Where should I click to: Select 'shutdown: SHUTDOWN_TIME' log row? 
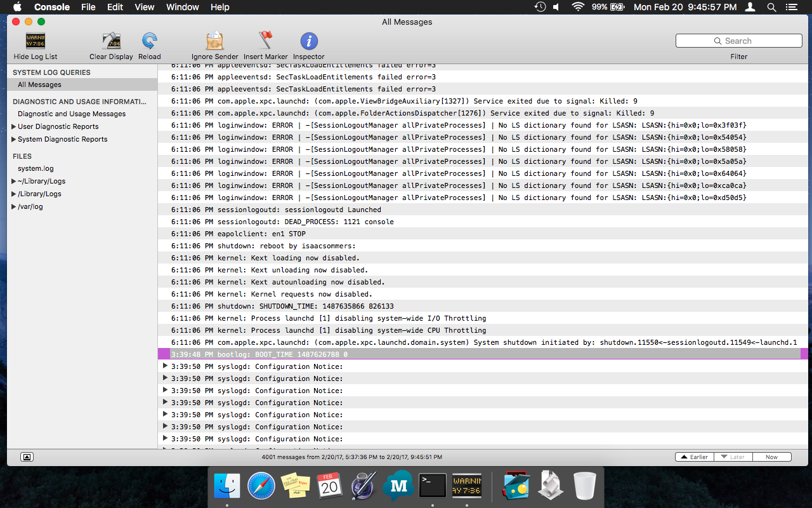click(484, 306)
